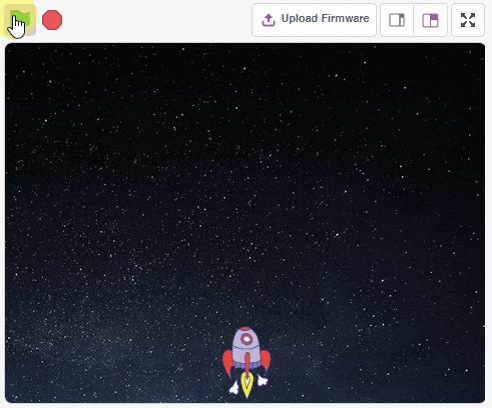Viewport: 492px width, 408px height.
Task: Click the rocket's round porthole window
Action: [247, 339]
